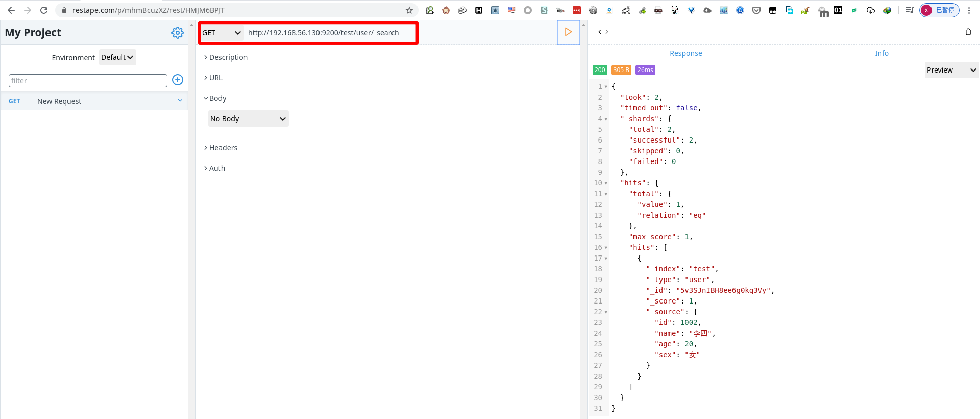Add a new request with plus icon
Viewport: 980px width, 419px height.
(178, 80)
